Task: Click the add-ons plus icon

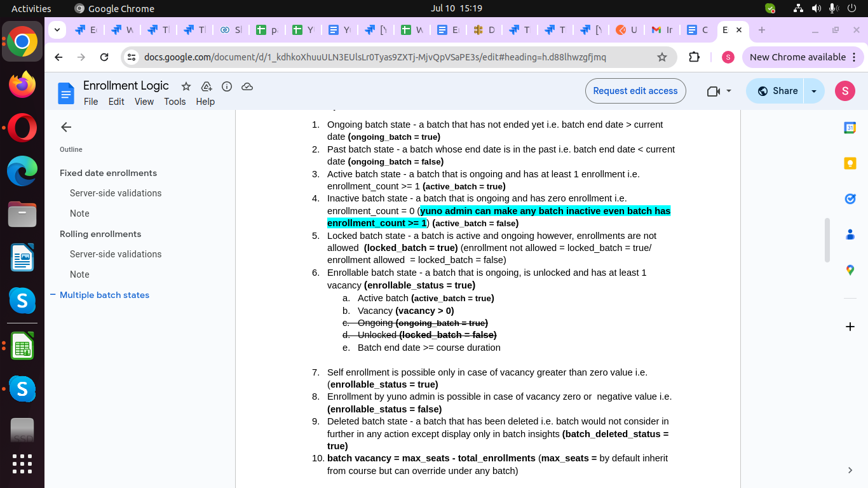Action: (x=850, y=327)
